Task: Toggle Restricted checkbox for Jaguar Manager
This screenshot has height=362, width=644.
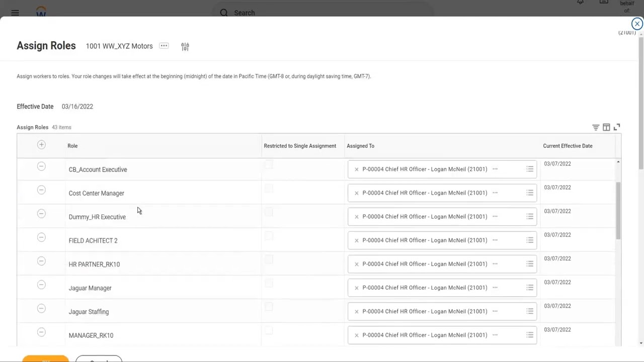Action: pyautogui.click(x=269, y=283)
